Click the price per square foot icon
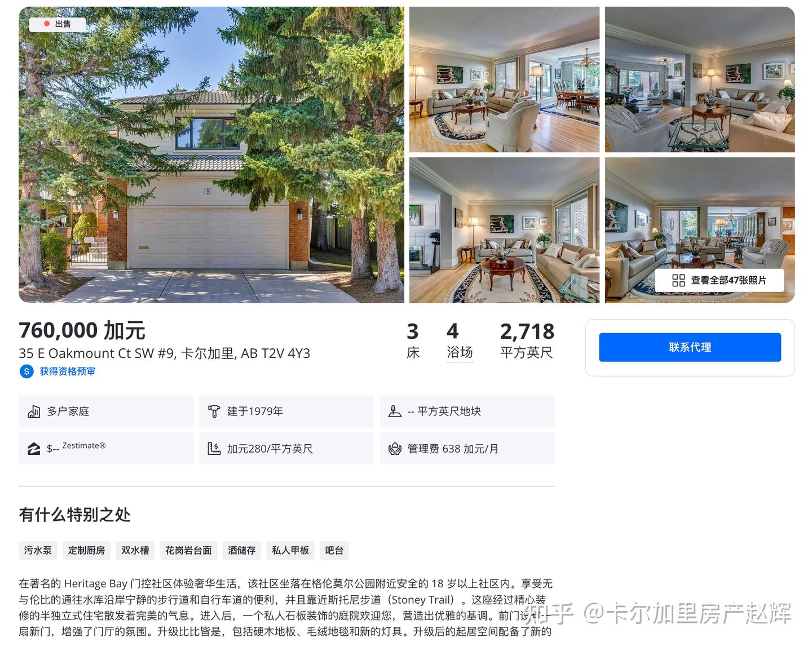This screenshot has height=646, width=812. coord(214,449)
